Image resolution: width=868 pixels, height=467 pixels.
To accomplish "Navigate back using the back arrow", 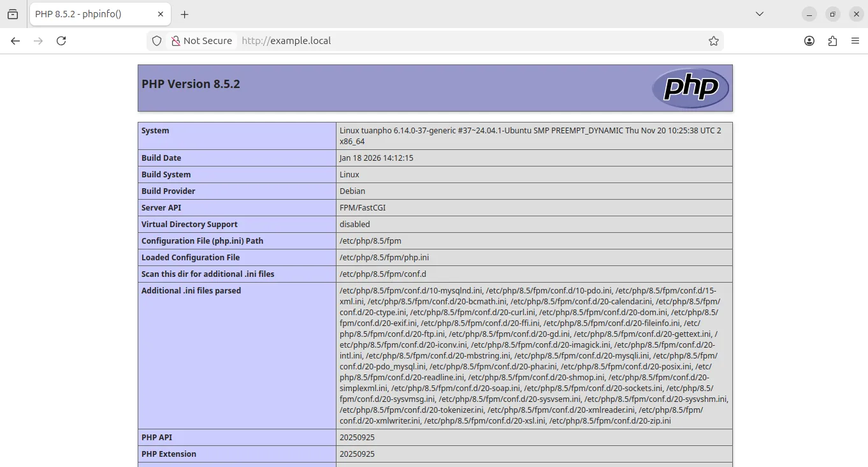I will (15, 41).
